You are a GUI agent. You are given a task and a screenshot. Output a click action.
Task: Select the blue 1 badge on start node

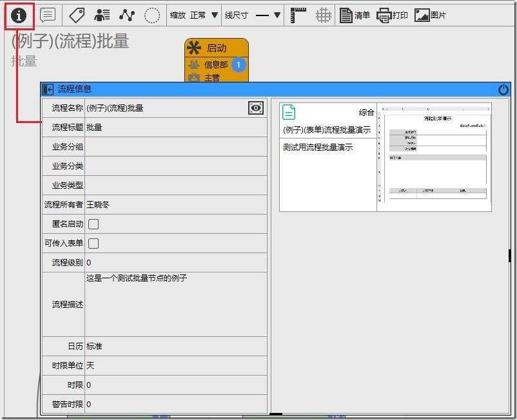tap(239, 65)
